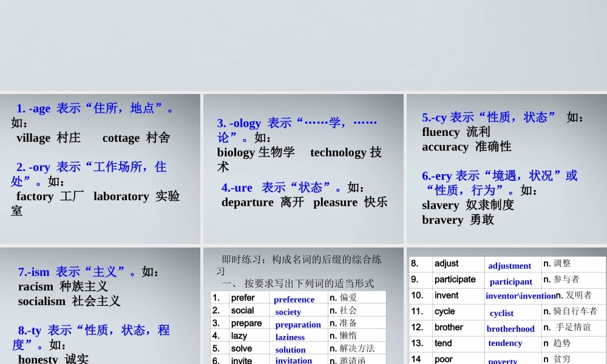Image resolution: width=607 pixels, height=364 pixels.
Task: Click the instruction '按要求写出下列词的适当形式'
Action: coord(309,283)
